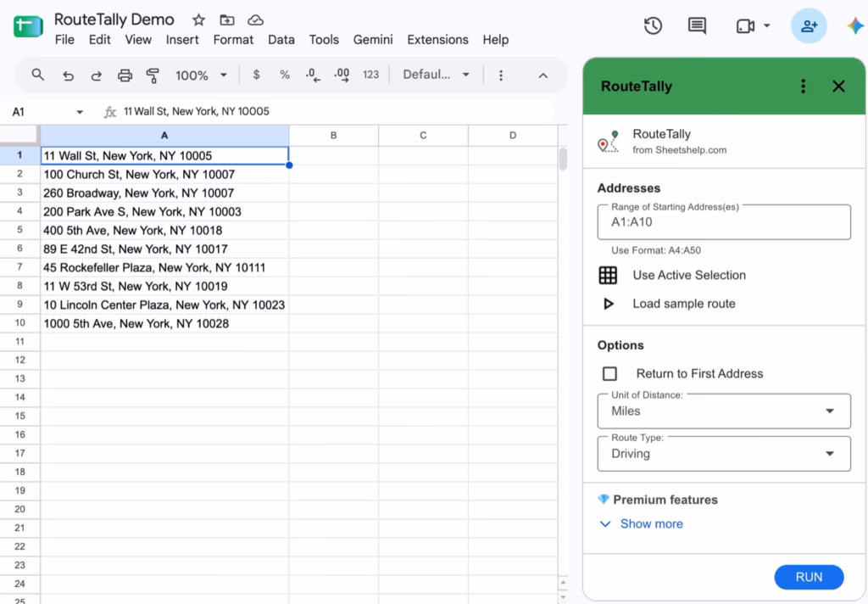The width and height of the screenshot is (868, 604).
Task: Open the Edit menu
Action: (100, 40)
